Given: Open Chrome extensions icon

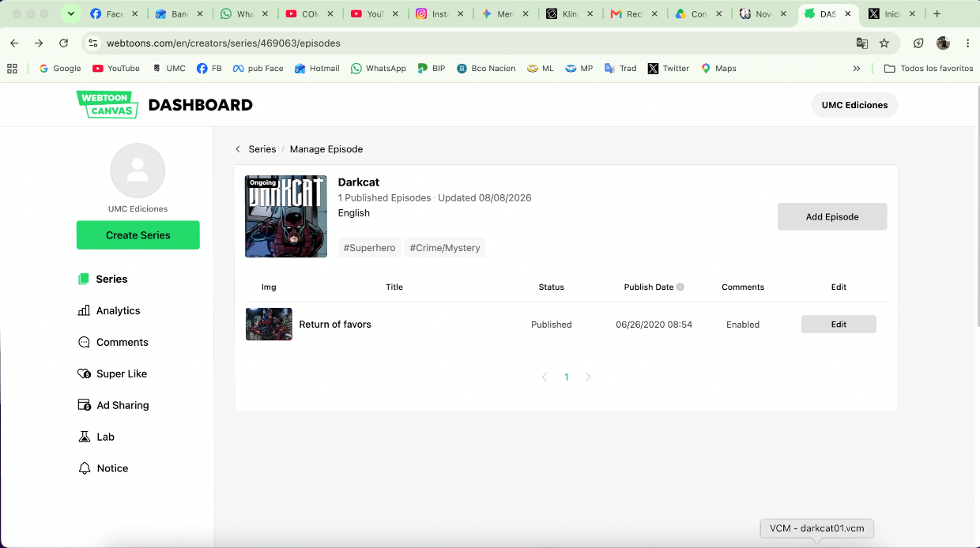Looking at the screenshot, I should click(918, 43).
